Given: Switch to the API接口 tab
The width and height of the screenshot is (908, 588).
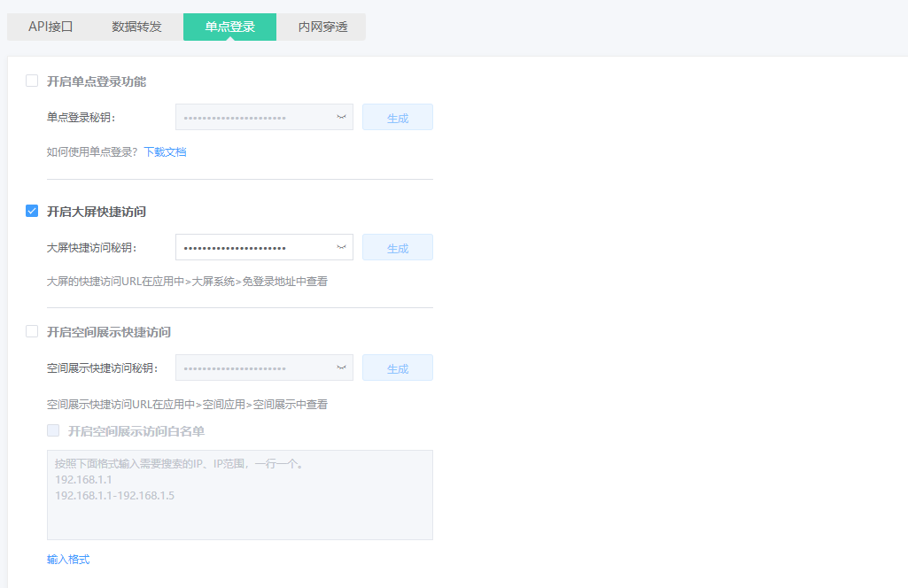Looking at the screenshot, I should [x=50, y=27].
